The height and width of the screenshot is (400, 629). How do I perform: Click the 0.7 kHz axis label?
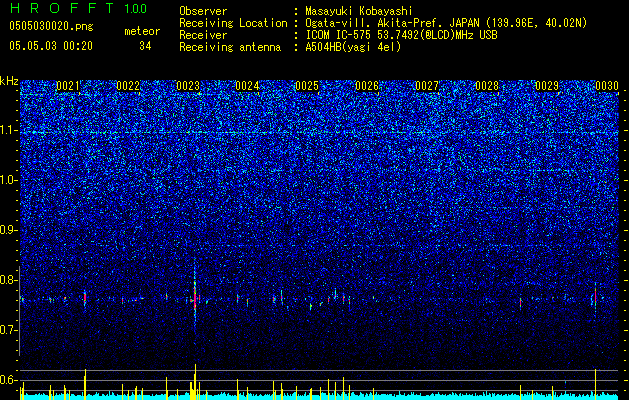pos(9,330)
